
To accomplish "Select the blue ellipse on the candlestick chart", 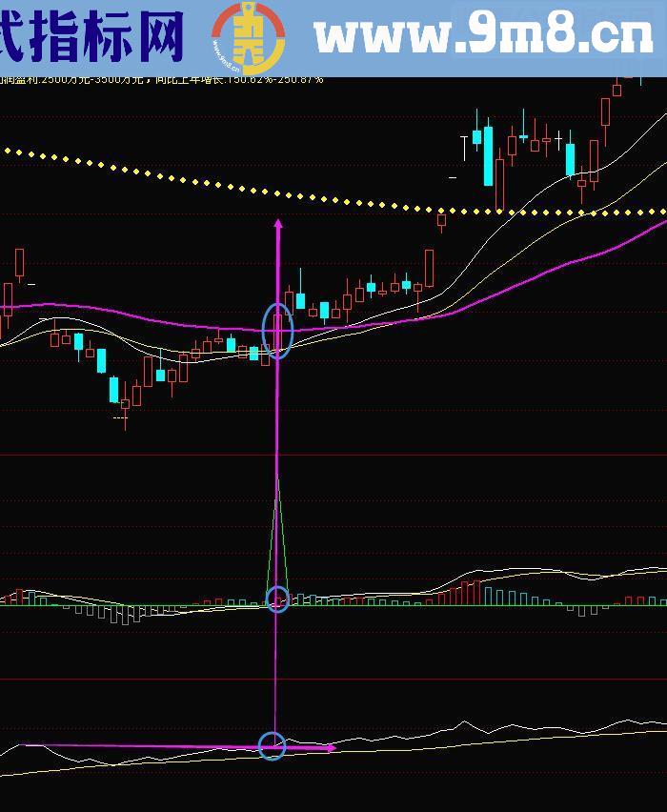I will click(277, 331).
